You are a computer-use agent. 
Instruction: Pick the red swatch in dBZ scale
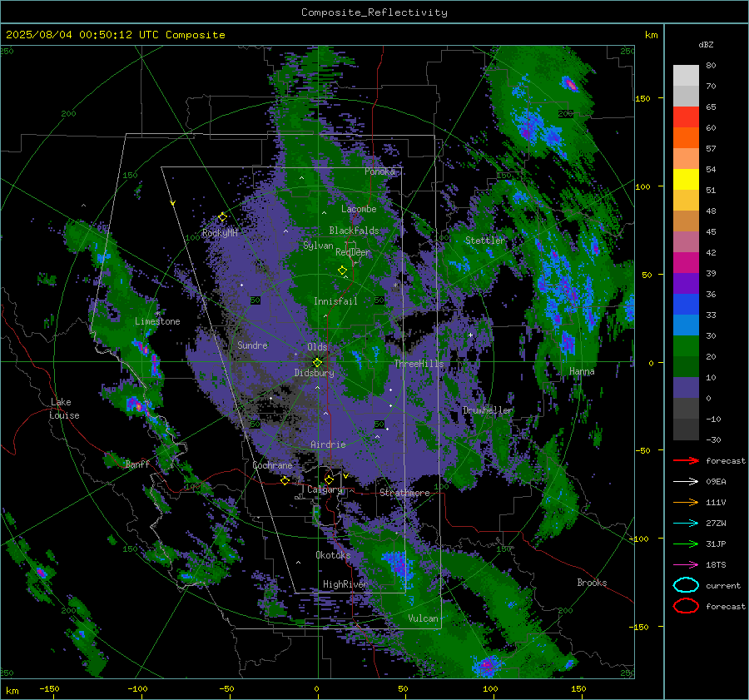pyautogui.click(x=686, y=117)
